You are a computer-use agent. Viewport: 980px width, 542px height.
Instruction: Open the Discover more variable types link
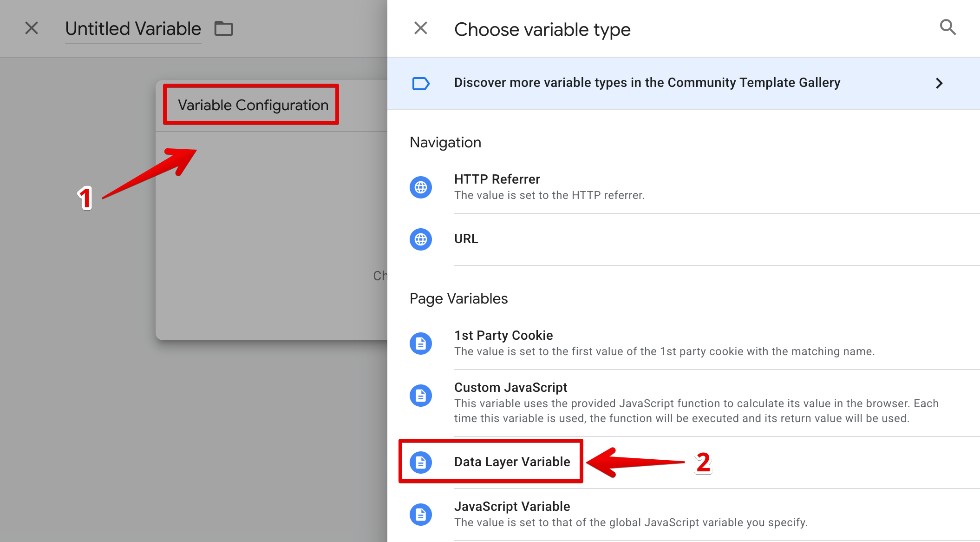647,83
